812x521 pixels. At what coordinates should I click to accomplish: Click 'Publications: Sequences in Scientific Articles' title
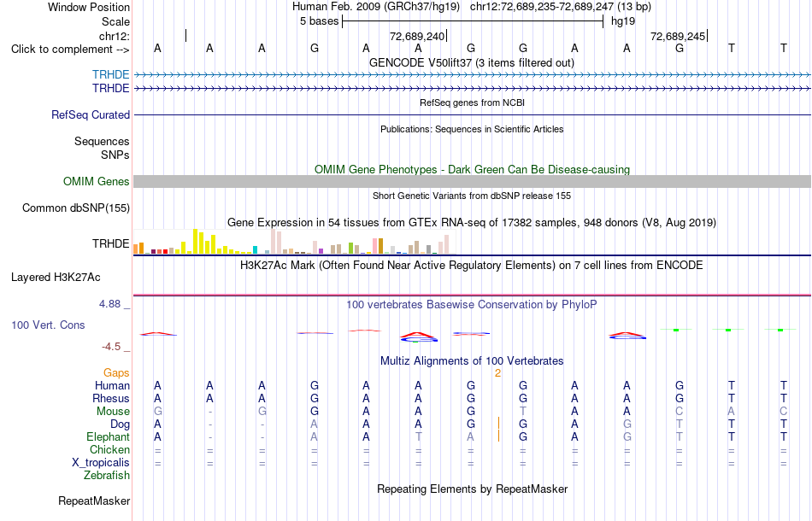point(472,129)
